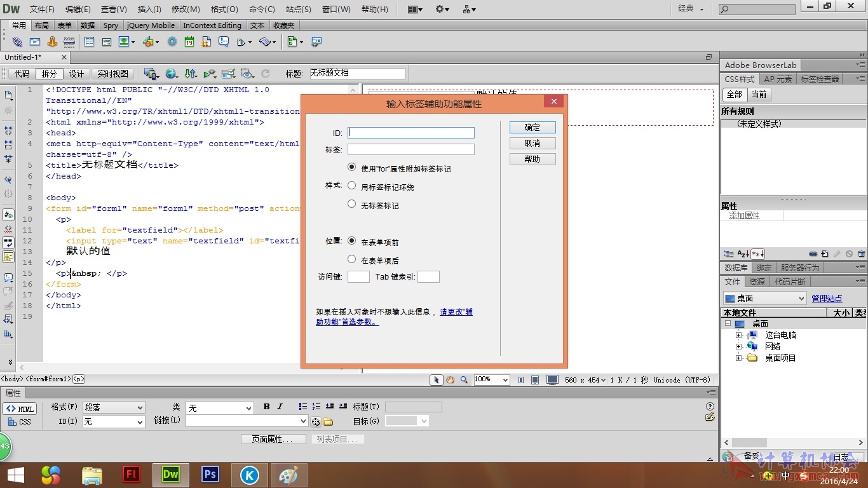Click the Ordered List icon
Image resolution: width=868 pixels, height=488 pixels.
(x=316, y=407)
